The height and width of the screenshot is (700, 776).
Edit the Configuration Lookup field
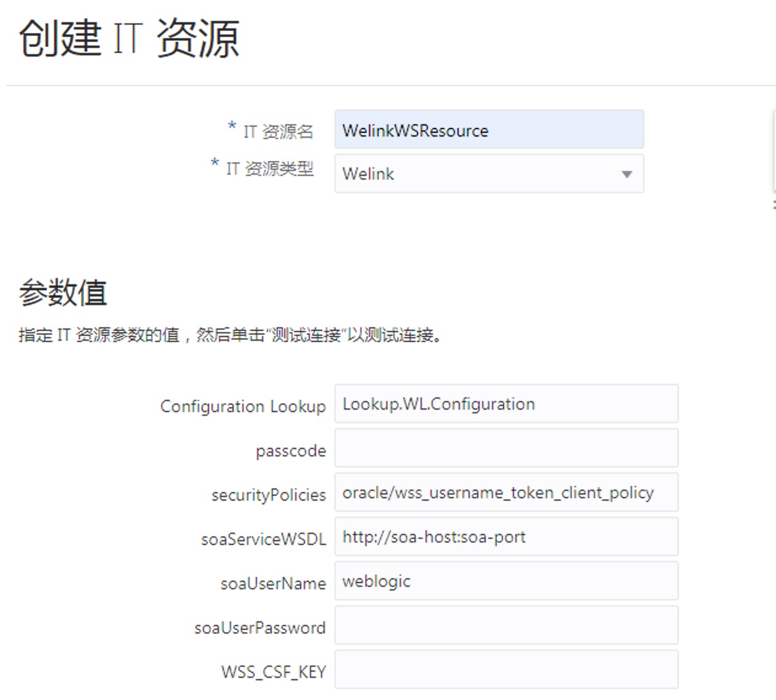[506, 404]
